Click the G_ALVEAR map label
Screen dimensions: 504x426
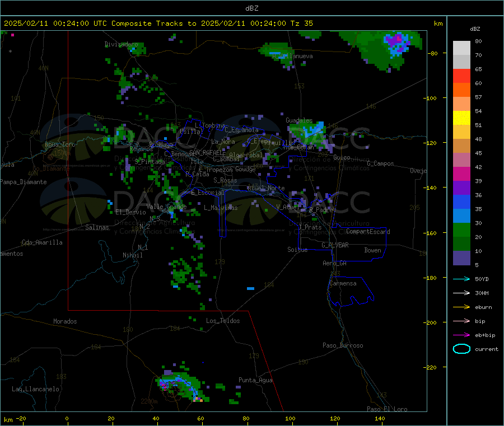point(335,245)
